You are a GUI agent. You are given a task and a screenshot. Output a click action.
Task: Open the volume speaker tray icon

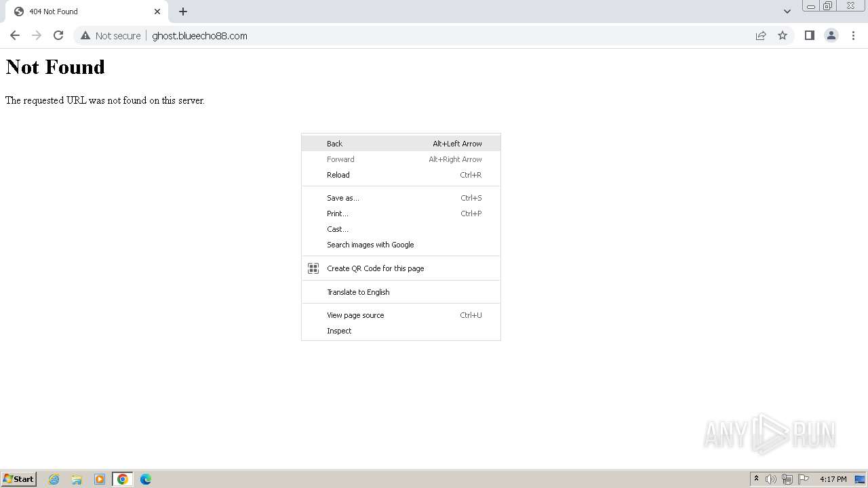771,479
